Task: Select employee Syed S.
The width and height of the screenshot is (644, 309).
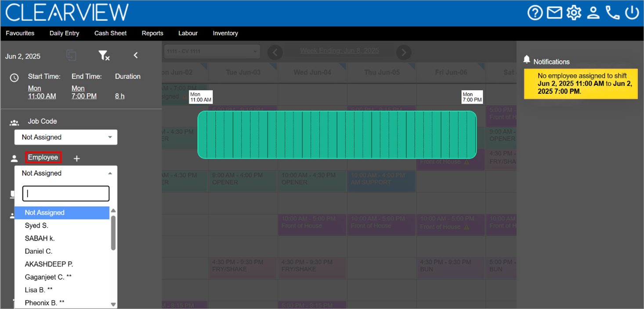Action: click(62, 226)
